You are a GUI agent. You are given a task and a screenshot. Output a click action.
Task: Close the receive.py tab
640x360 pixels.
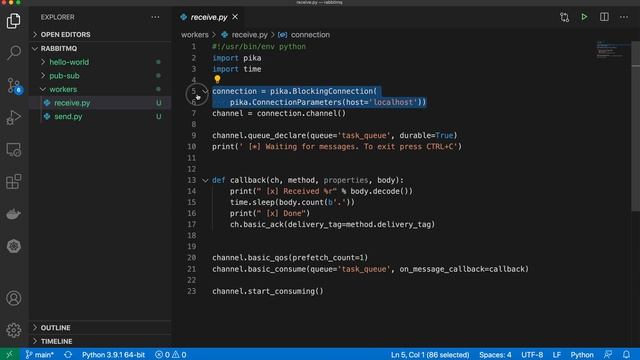(x=235, y=17)
